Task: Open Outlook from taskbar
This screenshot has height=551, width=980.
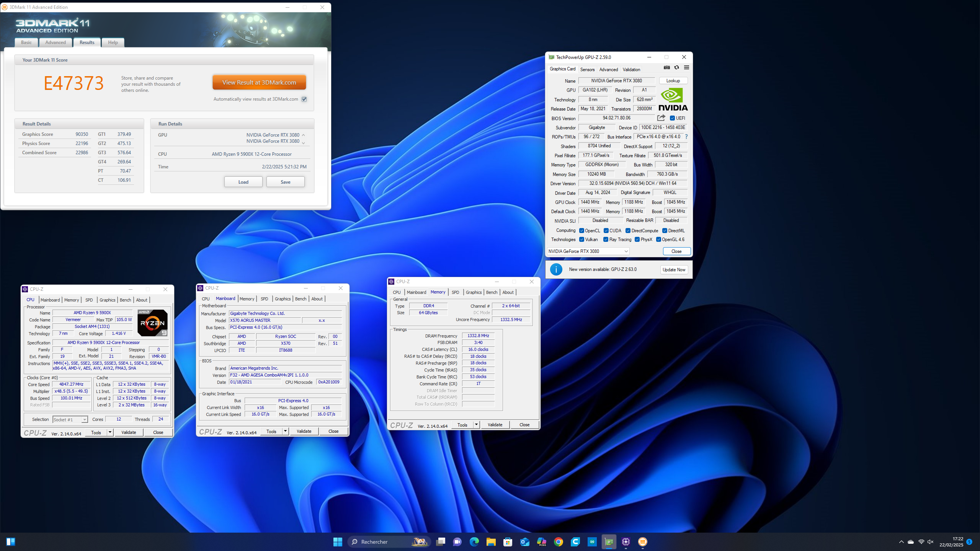Action: 524,542
